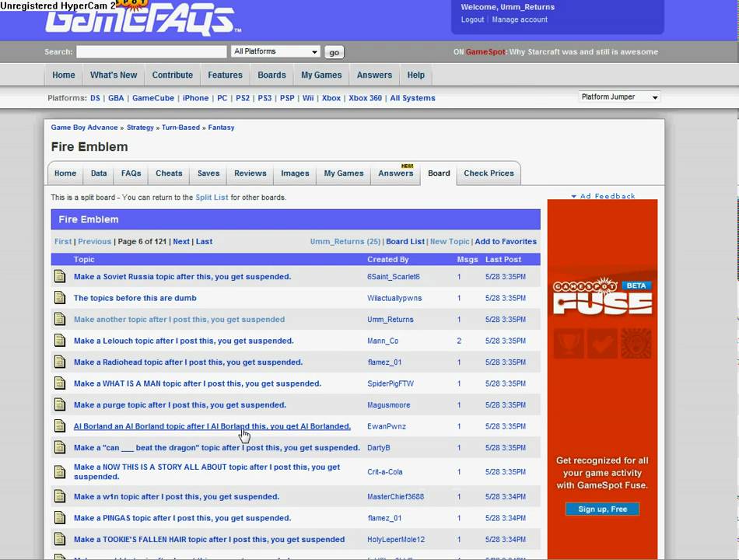Switch to the Data tab
The image size is (739, 560).
click(x=99, y=173)
